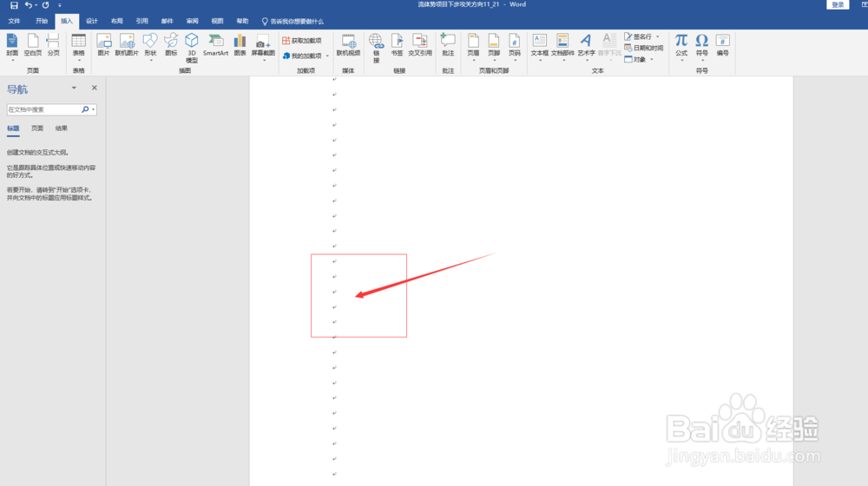
Task: Insert a symbol (符号)
Action: [702, 47]
